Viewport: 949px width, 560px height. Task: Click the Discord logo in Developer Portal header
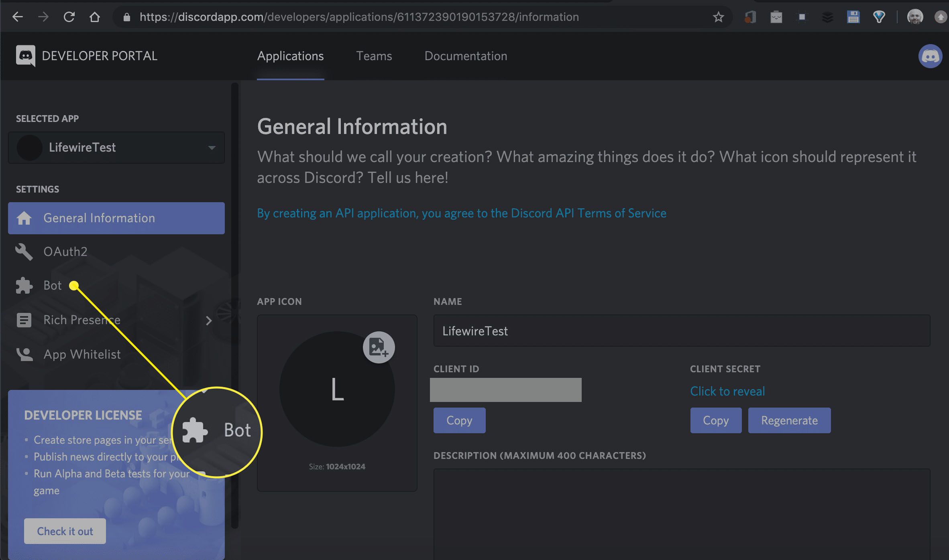coord(26,56)
